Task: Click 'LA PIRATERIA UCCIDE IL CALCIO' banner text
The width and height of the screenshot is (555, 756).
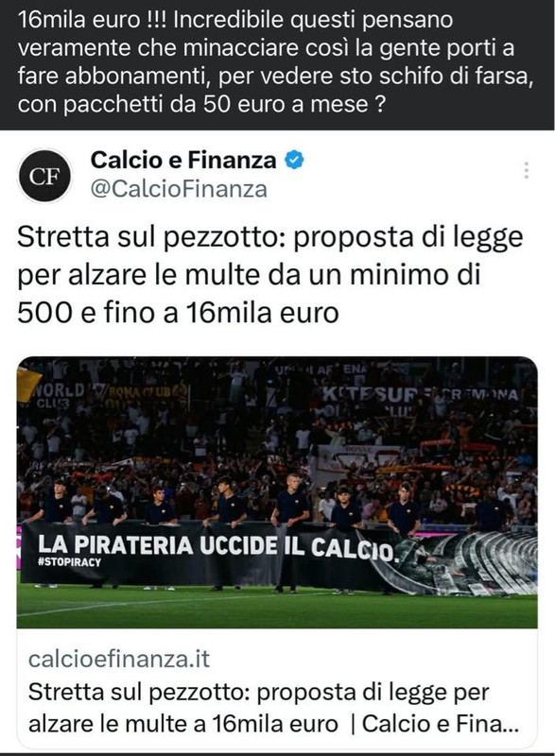Action: [217, 546]
